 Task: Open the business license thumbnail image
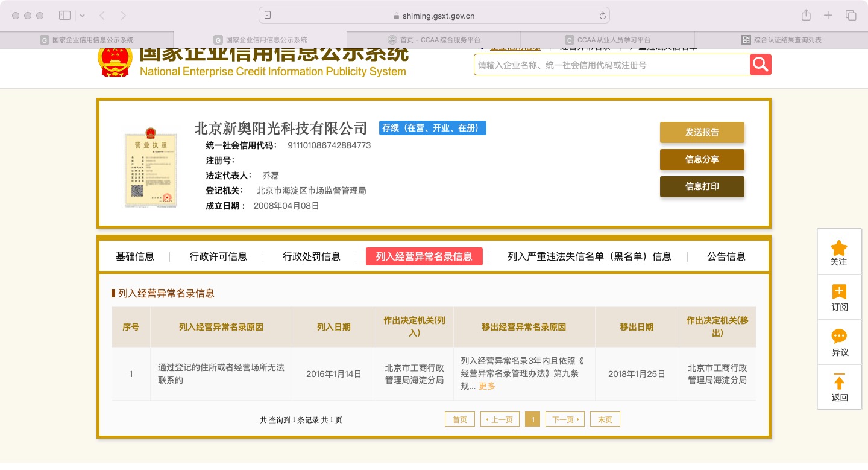[151, 170]
